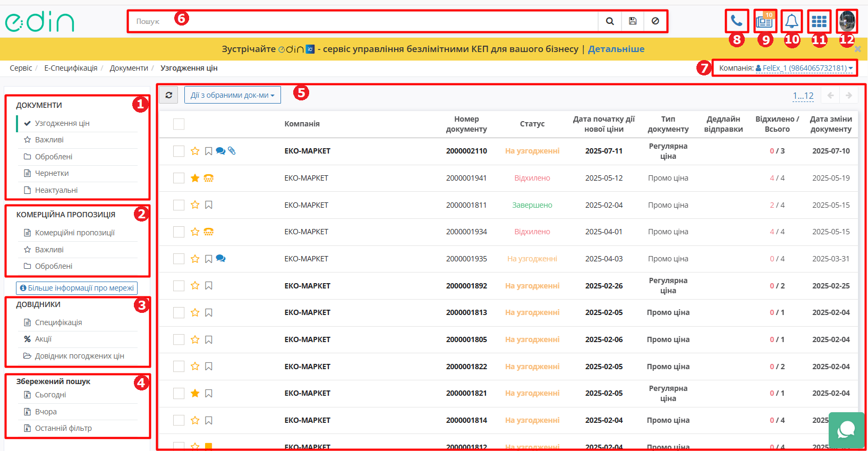The height and width of the screenshot is (451, 868).
Task: Open comments icon for document 2000001935
Action: pyautogui.click(x=220, y=259)
